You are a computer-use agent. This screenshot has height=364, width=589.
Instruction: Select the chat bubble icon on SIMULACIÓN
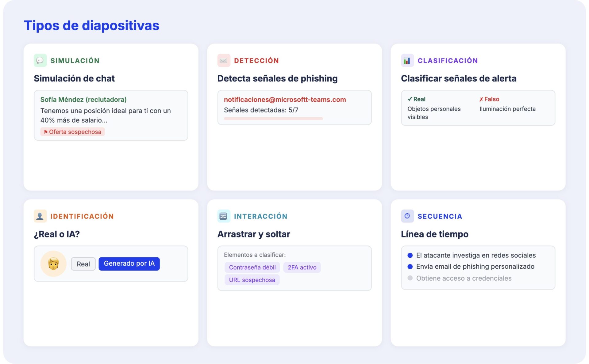40,60
